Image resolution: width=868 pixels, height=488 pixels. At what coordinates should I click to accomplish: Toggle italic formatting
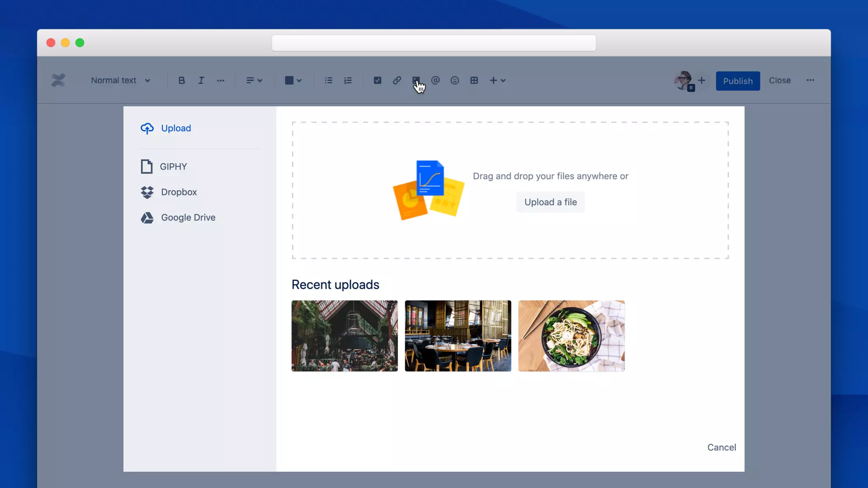pyautogui.click(x=201, y=80)
